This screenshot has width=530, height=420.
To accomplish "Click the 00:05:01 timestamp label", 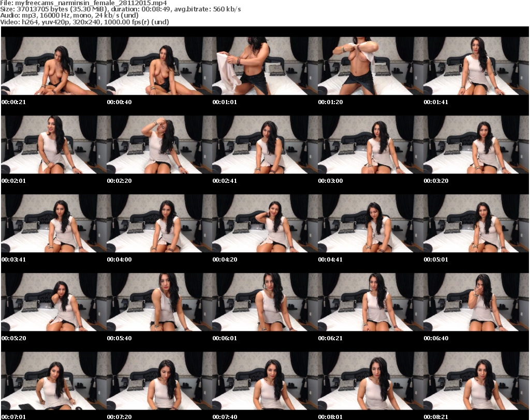I will [436, 259].
